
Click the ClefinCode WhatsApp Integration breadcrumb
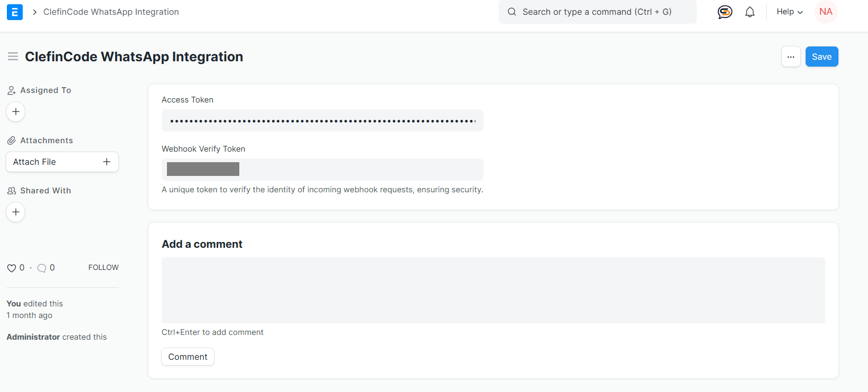click(x=111, y=12)
